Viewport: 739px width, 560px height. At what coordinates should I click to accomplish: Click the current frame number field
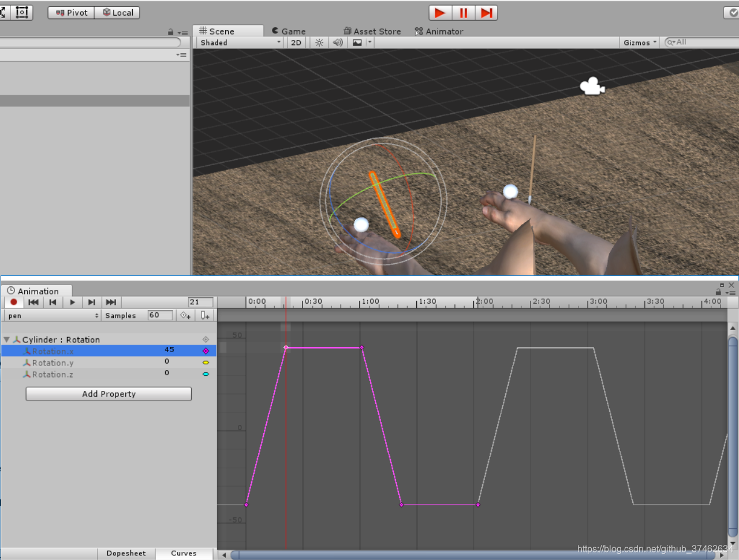point(200,302)
